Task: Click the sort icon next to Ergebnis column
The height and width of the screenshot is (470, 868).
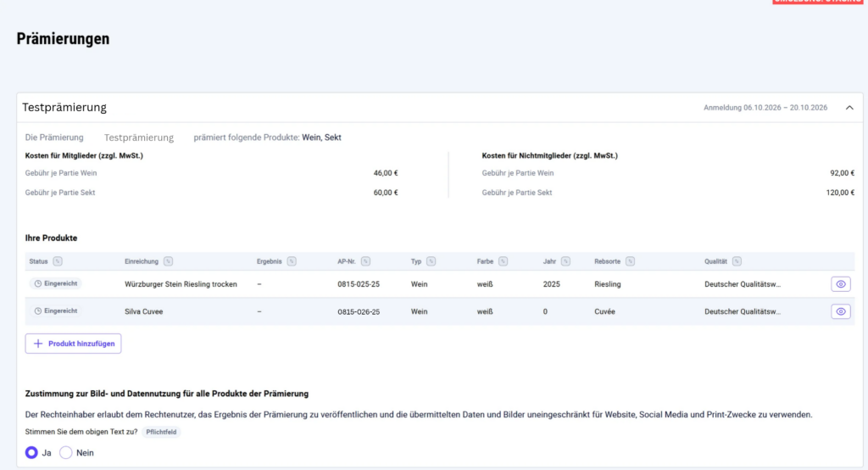Action: 292,261
